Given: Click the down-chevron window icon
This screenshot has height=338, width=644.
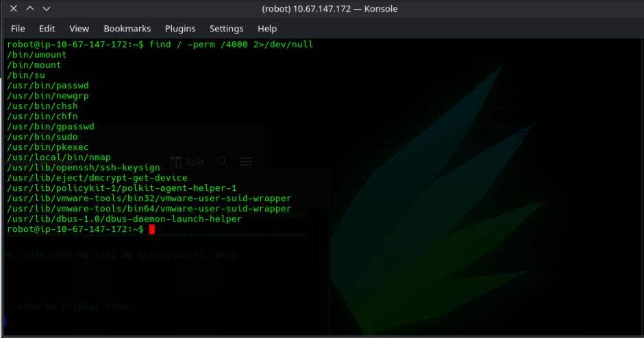Looking at the screenshot, I should click(47, 9).
